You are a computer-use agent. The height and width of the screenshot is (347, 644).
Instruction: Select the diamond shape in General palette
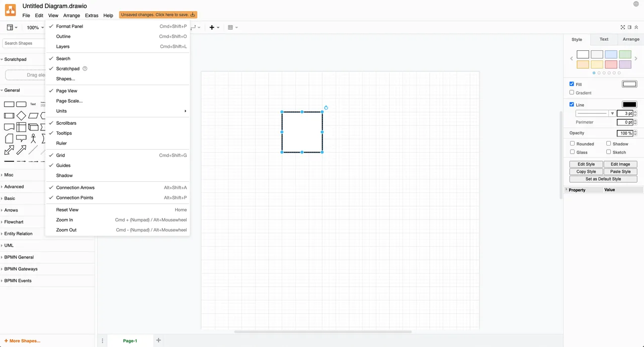tap(21, 116)
